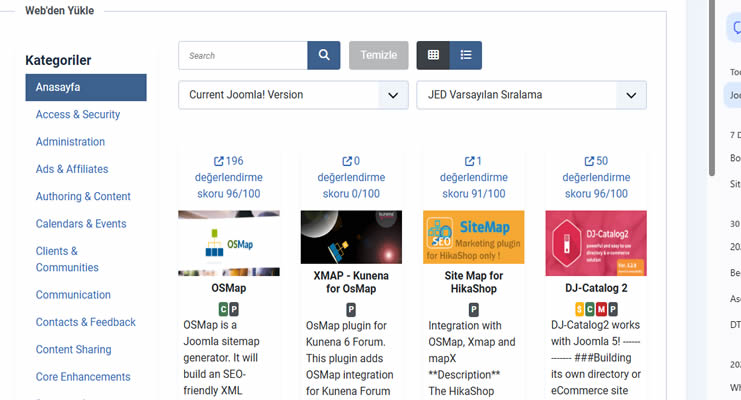This screenshot has height=400, width=741.
Task: Click the red M badge under DJ-Catalog 2
Action: pos(601,309)
